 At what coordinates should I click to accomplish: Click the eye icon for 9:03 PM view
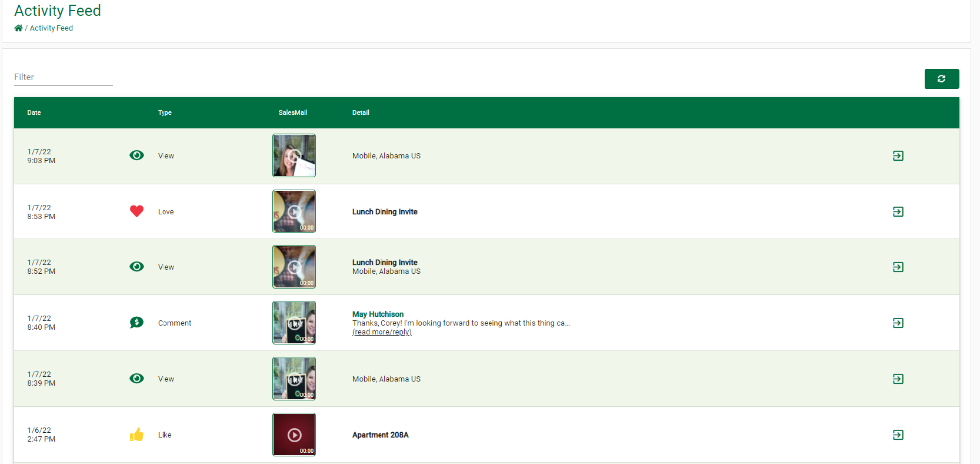(x=136, y=155)
